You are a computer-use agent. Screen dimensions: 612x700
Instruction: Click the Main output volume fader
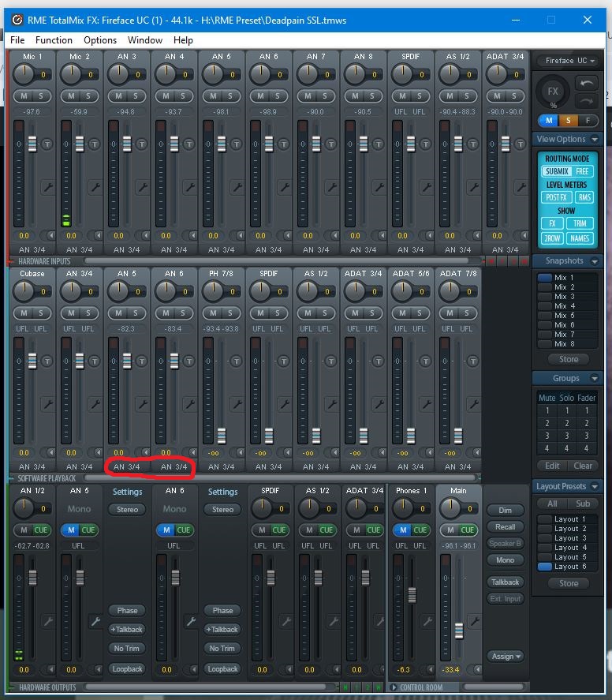click(x=458, y=631)
